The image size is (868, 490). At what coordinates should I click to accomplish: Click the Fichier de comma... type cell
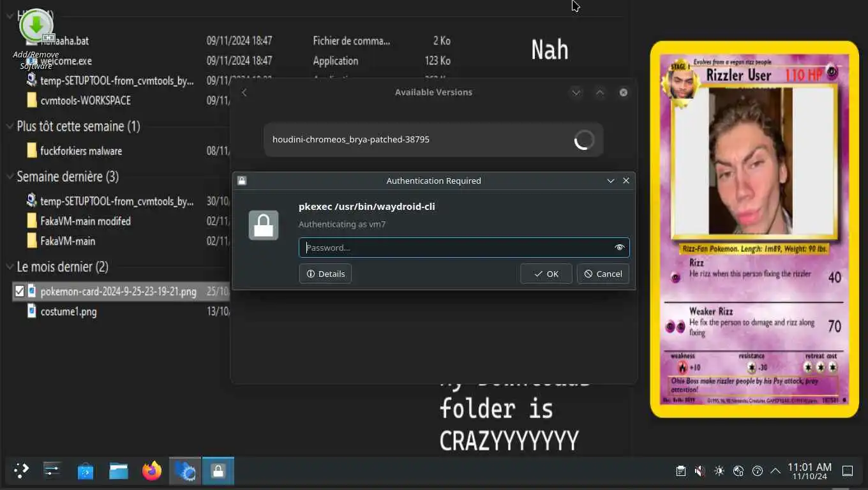pyautogui.click(x=351, y=41)
